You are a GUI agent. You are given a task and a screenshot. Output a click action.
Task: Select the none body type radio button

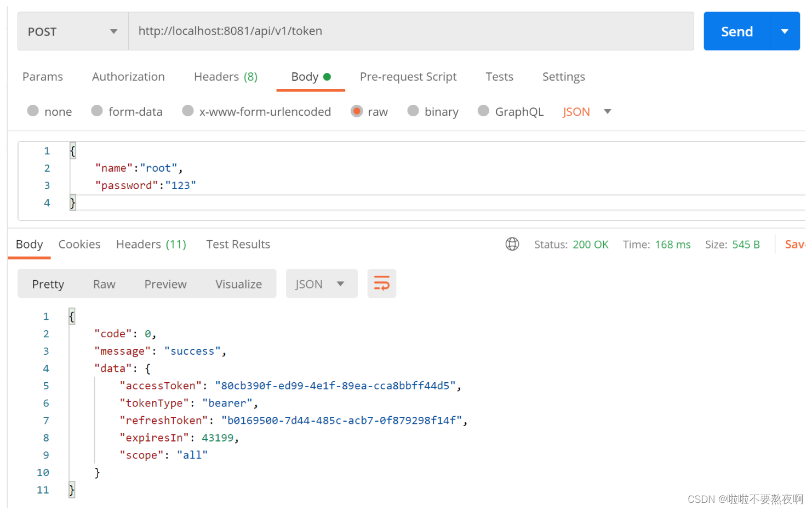(33, 111)
